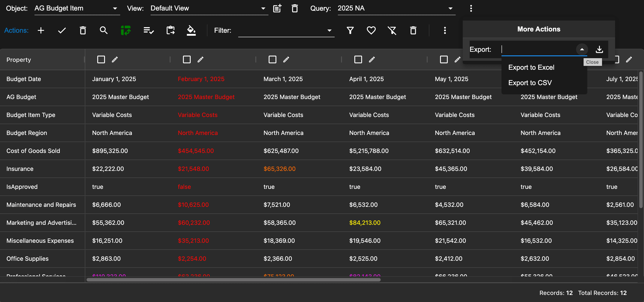Click the fill color bucket icon
This screenshot has width=644, height=302.
[191, 30]
